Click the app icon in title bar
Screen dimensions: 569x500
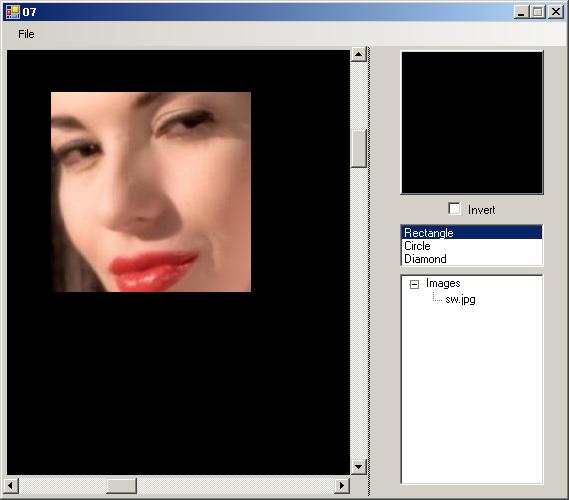coord(13,12)
